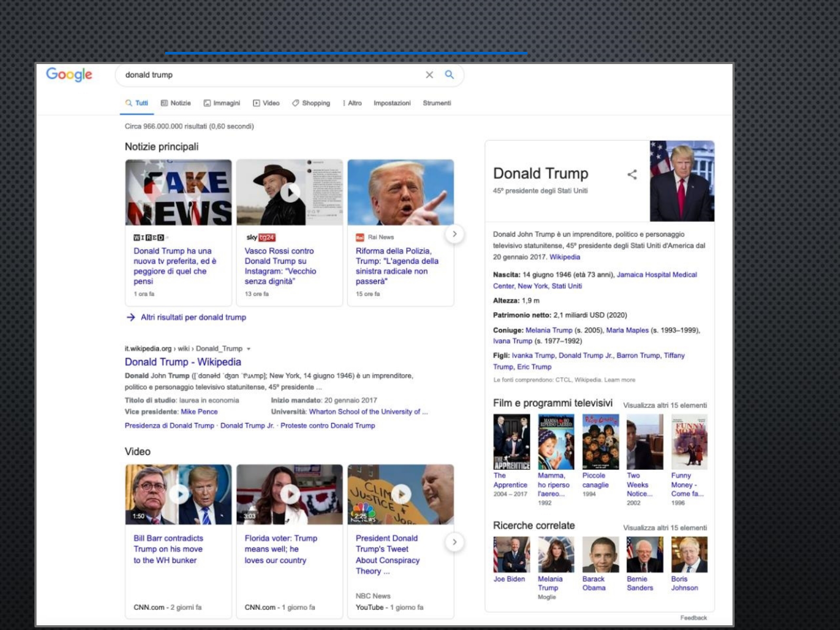The height and width of the screenshot is (630, 840).
Task: Open Presidenza di Donald Trump sitelink
Action: [x=169, y=426]
